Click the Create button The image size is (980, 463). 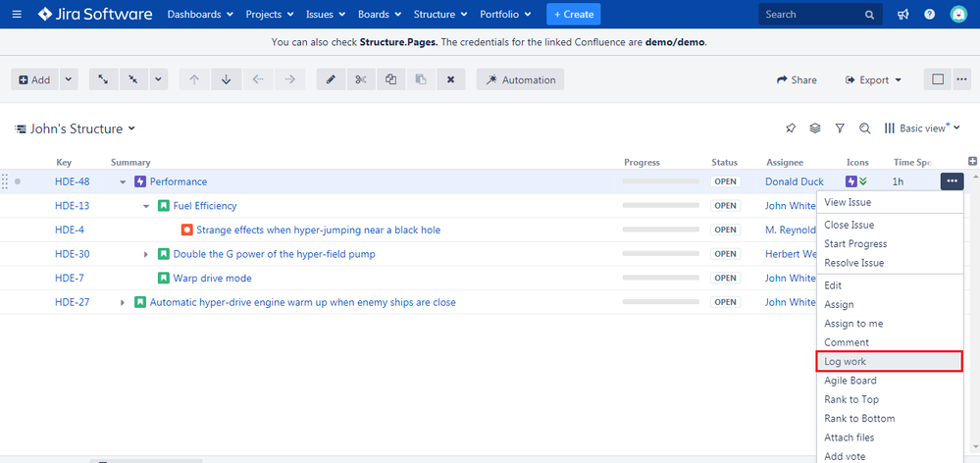tap(574, 14)
